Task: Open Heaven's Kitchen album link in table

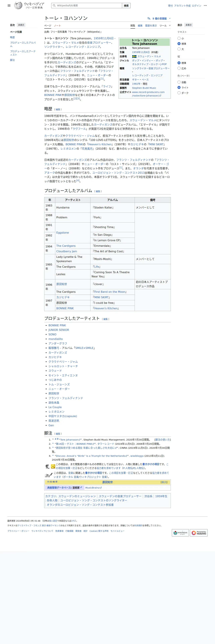Action: [x=106, y=308]
